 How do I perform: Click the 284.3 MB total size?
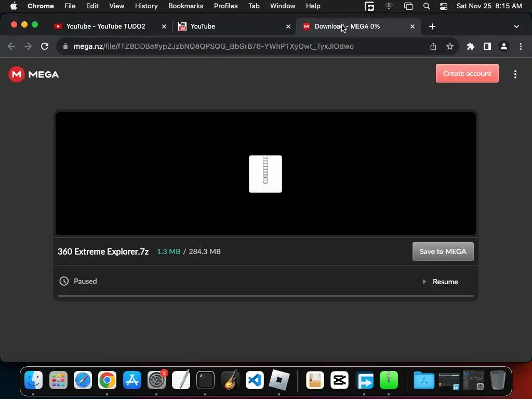pos(205,251)
